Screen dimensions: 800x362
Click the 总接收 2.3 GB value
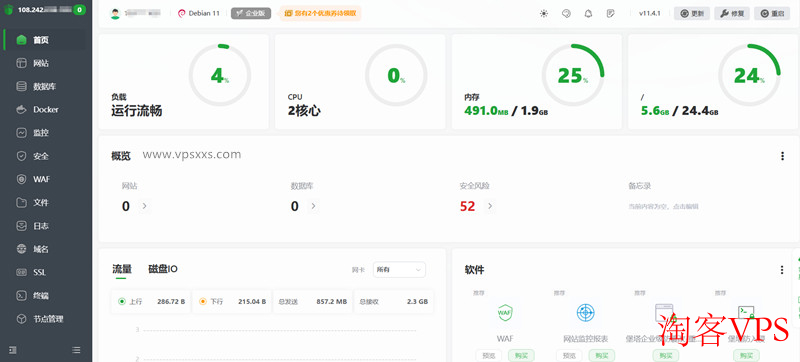tap(417, 301)
